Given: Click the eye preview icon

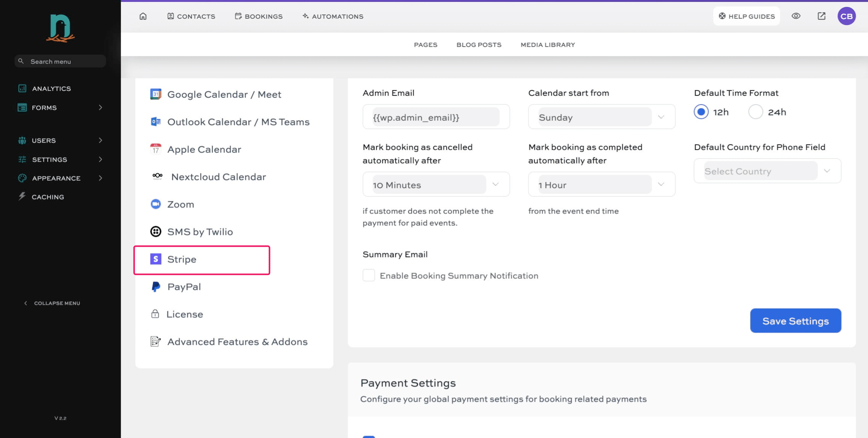Looking at the screenshot, I should [796, 16].
